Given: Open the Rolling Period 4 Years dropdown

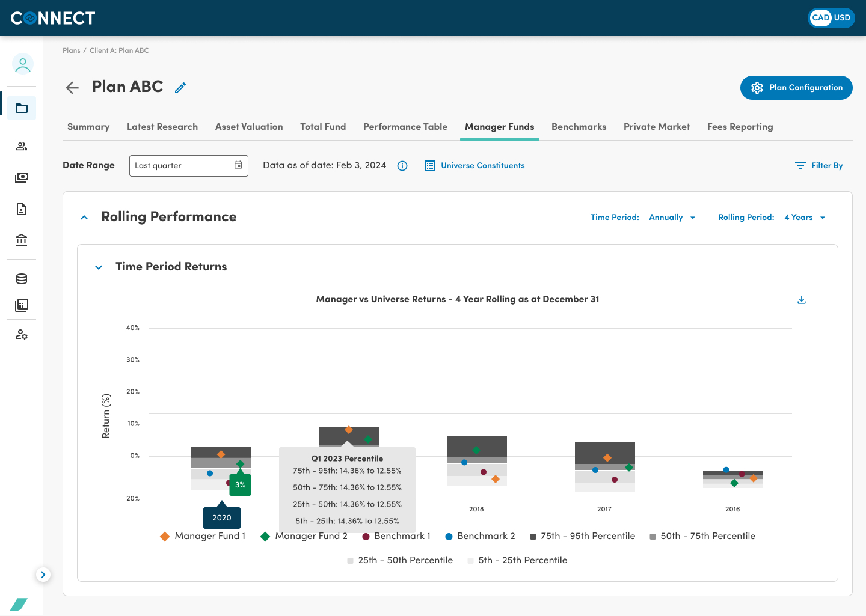Looking at the screenshot, I should coord(805,218).
